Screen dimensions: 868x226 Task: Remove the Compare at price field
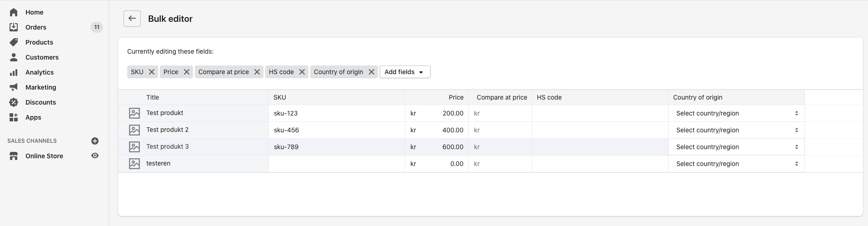pos(257,72)
